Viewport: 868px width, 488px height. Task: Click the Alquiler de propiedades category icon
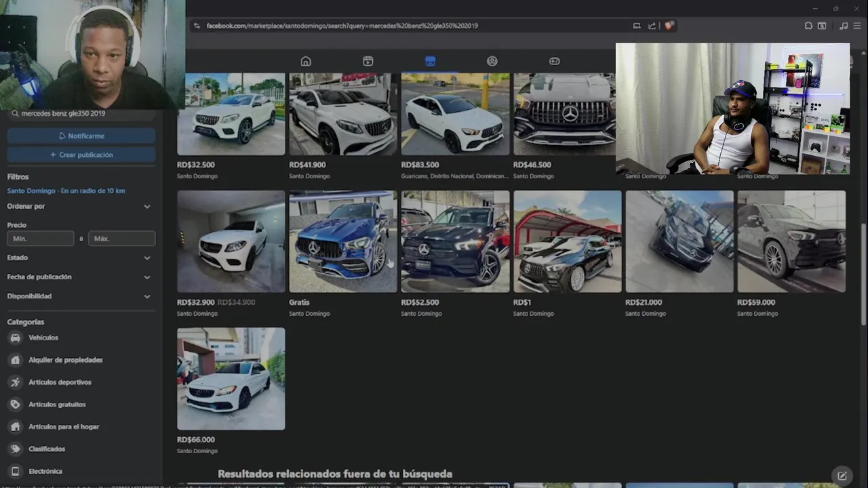tap(16, 360)
